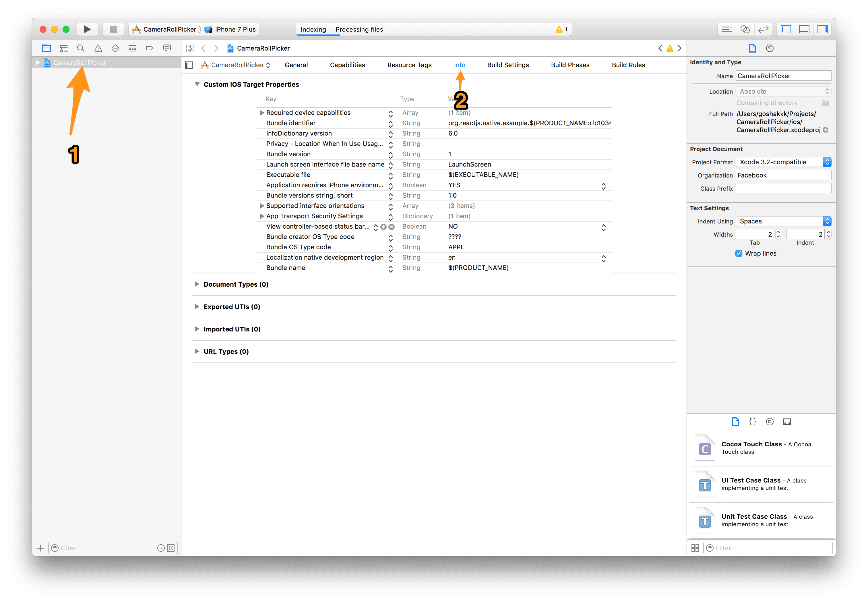Reveal the xcodeproj full path in Finder
The height and width of the screenshot is (602, 868).
tap(826, 130)
